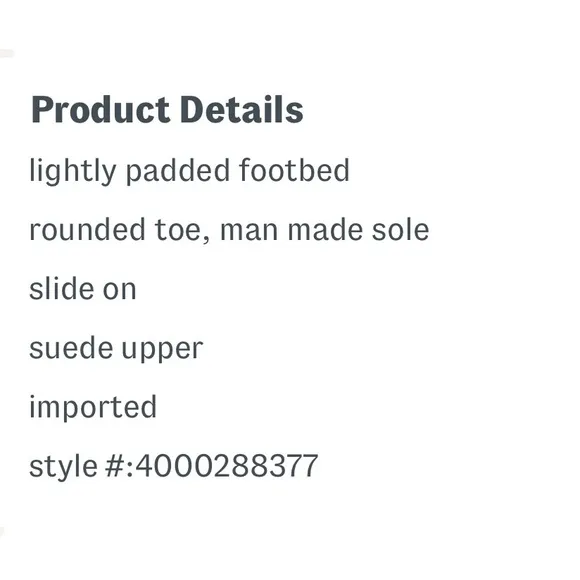Click the phrase 'man made'
Screen dimensions: 580x580
click(291, 230)
